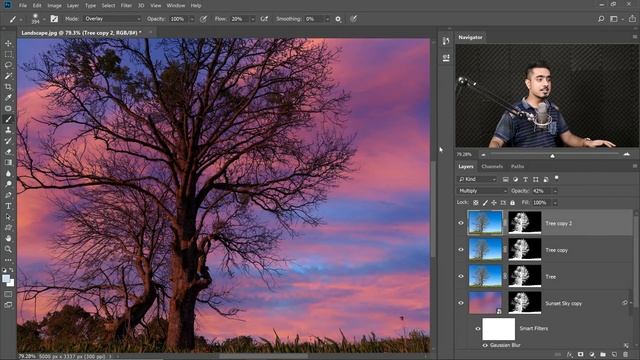Select the Horizontal Type tool
Image resolution: width=640 pixels, height=360 pixels.
coord(8,206)
